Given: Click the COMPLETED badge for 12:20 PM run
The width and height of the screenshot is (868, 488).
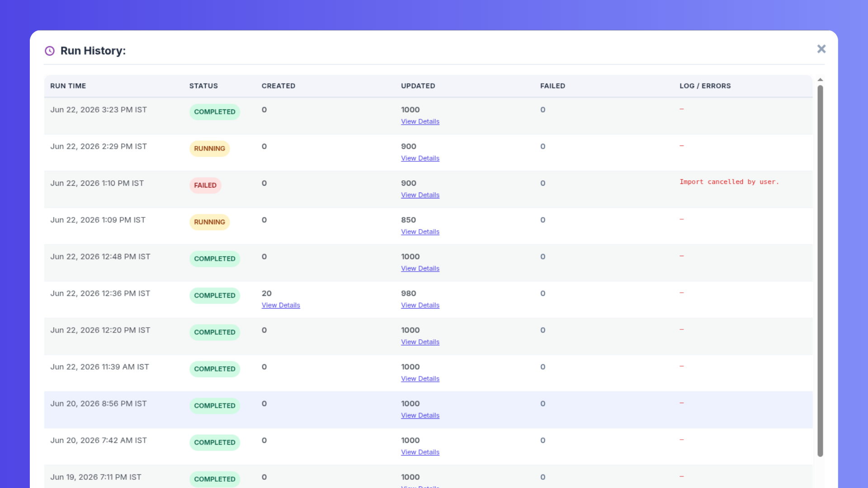Looking at the screenshot, I should pyautogui.click(x=215, y=332).
